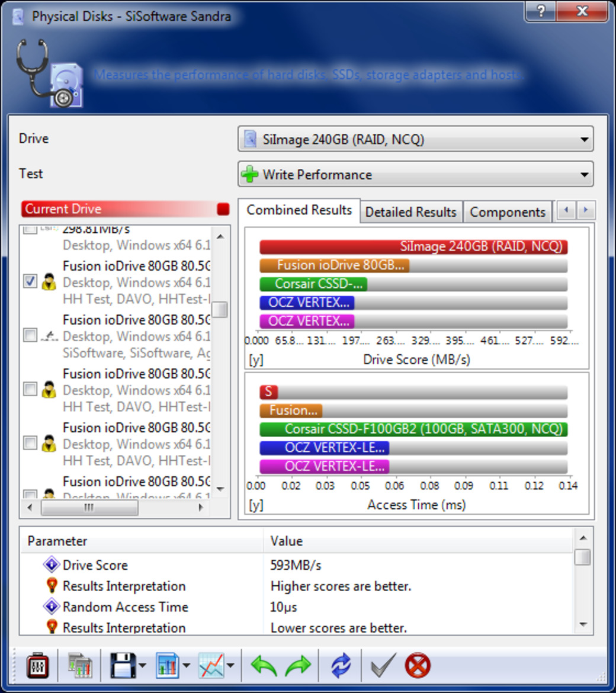Save results with the floppy disk icon
Screen dimensions: 616x693
point(123,666)
